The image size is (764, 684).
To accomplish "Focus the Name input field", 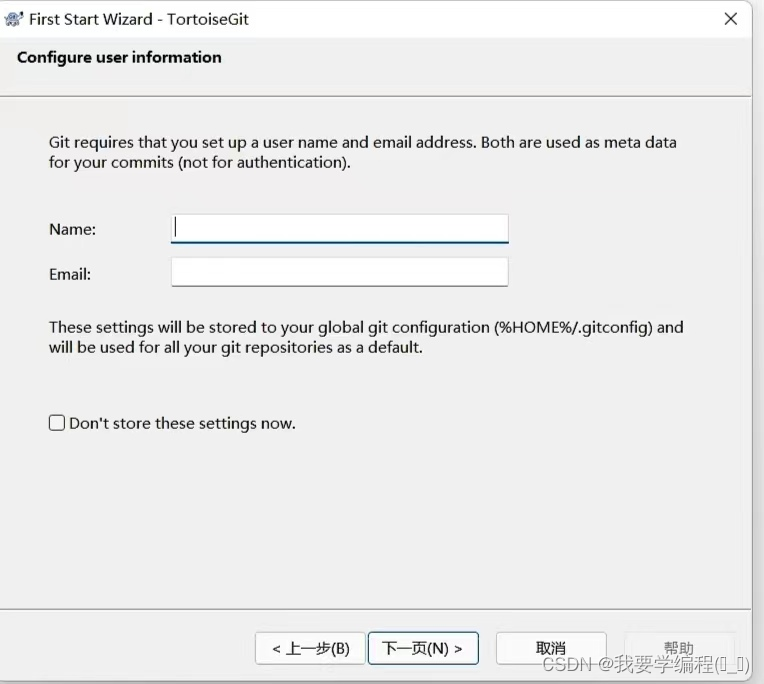I will (340, 228).
